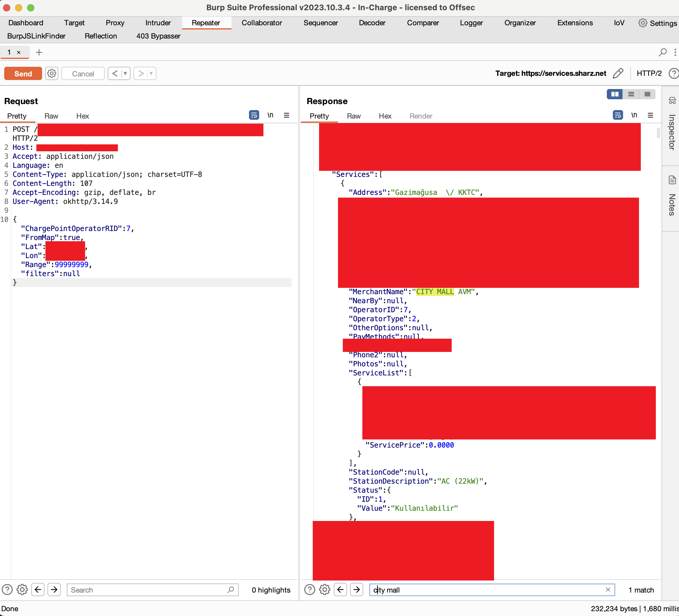Close Repeater tab 1
679x616 pixels.
point(19,52)
